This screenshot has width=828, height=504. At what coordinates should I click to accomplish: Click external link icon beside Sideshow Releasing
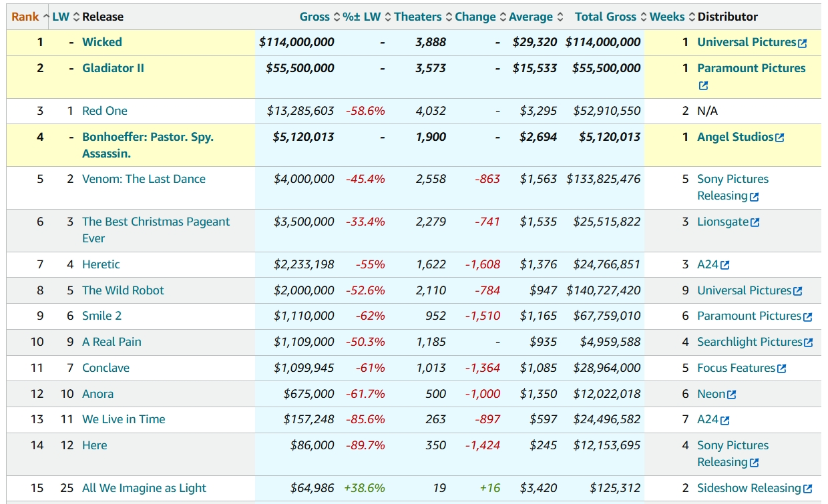[808, 489]
